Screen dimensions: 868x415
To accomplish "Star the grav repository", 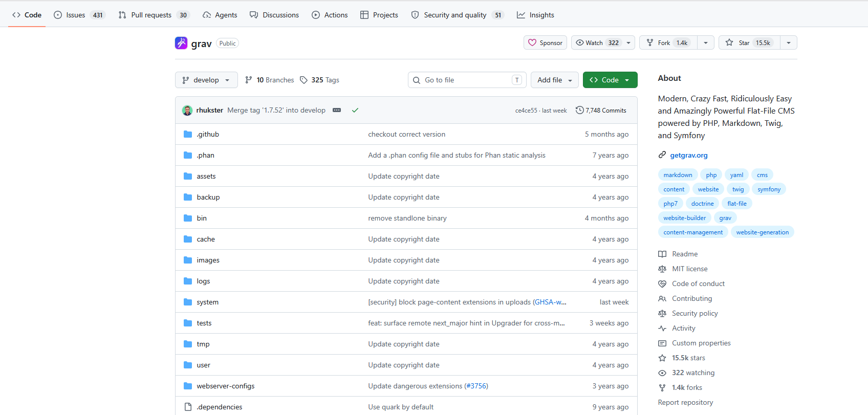I will (x=749, y=42).
